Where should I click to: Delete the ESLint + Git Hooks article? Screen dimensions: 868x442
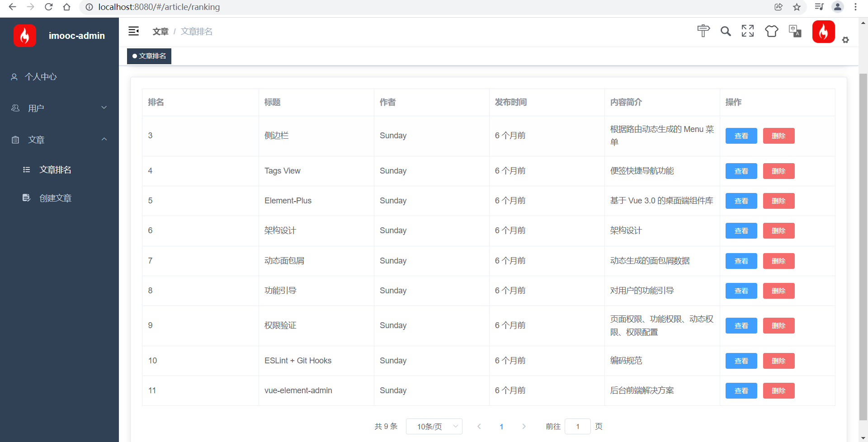[x=778, y=361]
